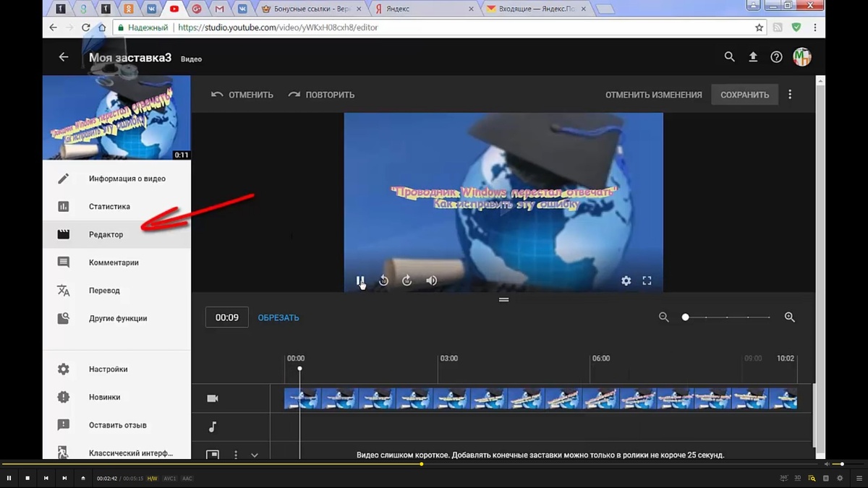Click the timeline zoom slider handle
Viewport: 868px width, 488px height.
[685, 317]
